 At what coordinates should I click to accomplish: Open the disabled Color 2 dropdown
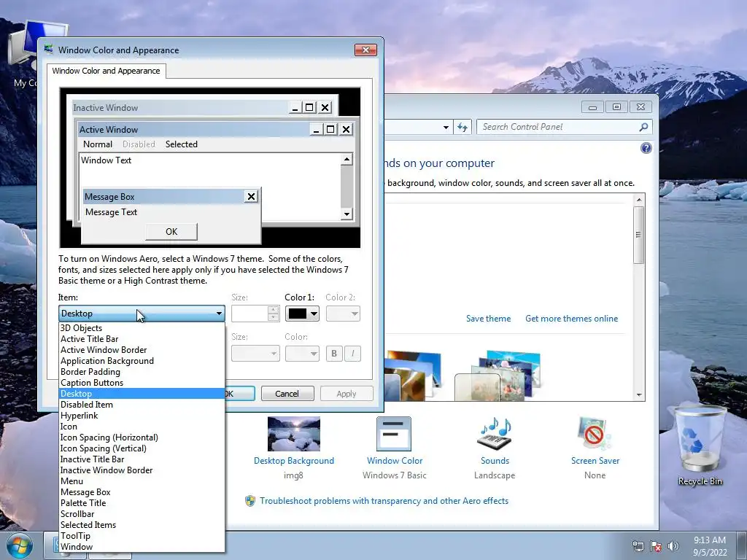[x=343, y=314]
